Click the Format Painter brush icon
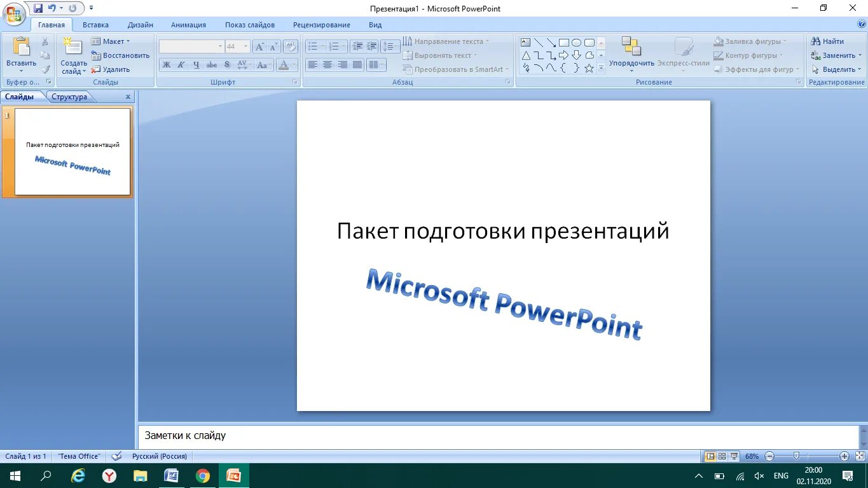 click(45, 69)
